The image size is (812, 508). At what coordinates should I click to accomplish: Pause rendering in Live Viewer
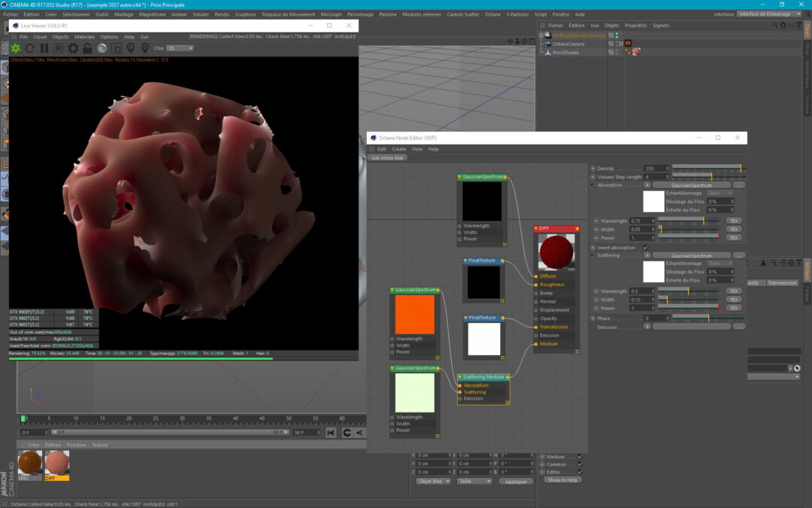44,48
